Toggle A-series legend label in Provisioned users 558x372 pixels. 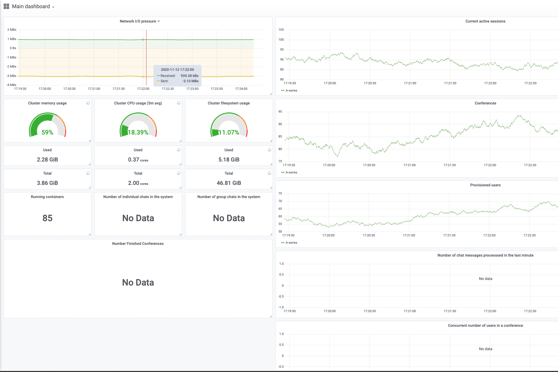coord(291,242)
